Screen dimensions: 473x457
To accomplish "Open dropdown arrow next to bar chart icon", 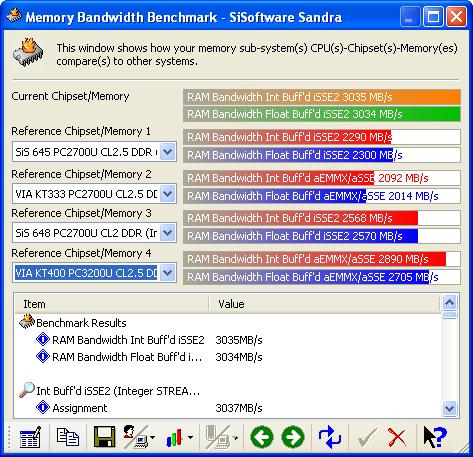I will coord(190,437).
